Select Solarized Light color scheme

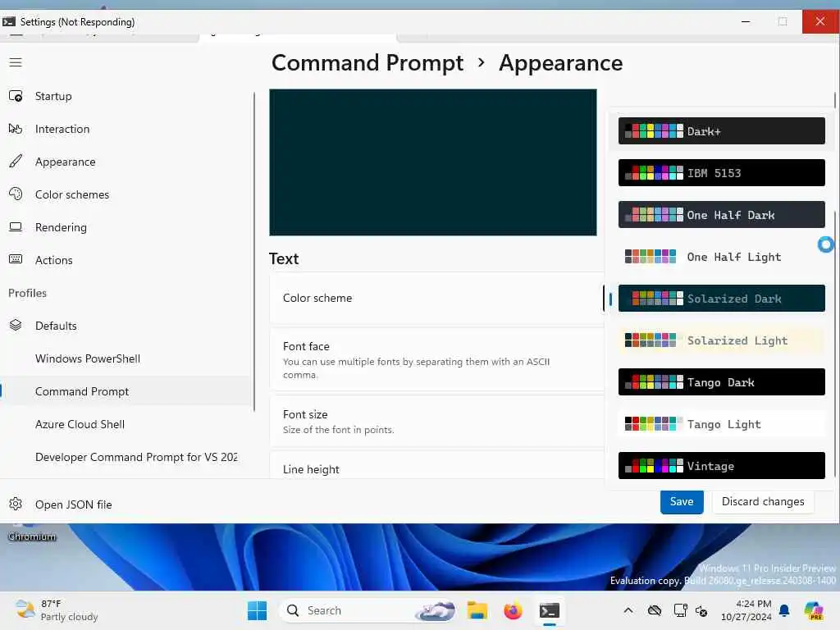pos(721,340)
